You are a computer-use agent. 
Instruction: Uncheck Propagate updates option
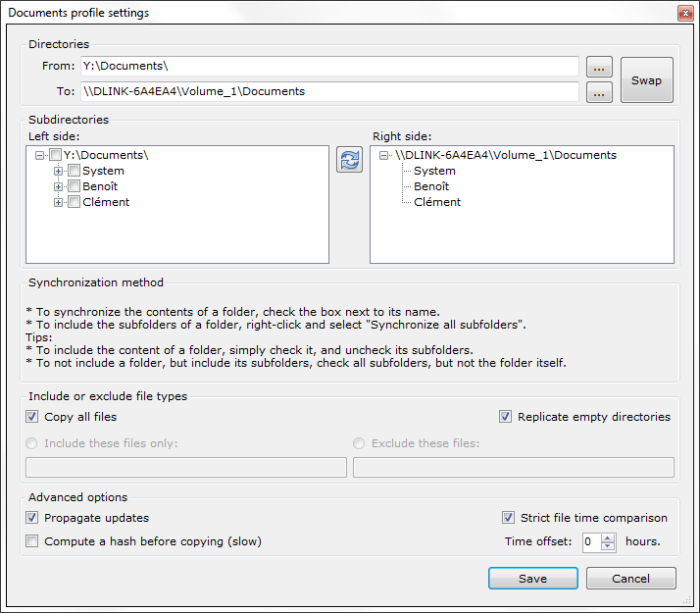click(x=33, y=518)
